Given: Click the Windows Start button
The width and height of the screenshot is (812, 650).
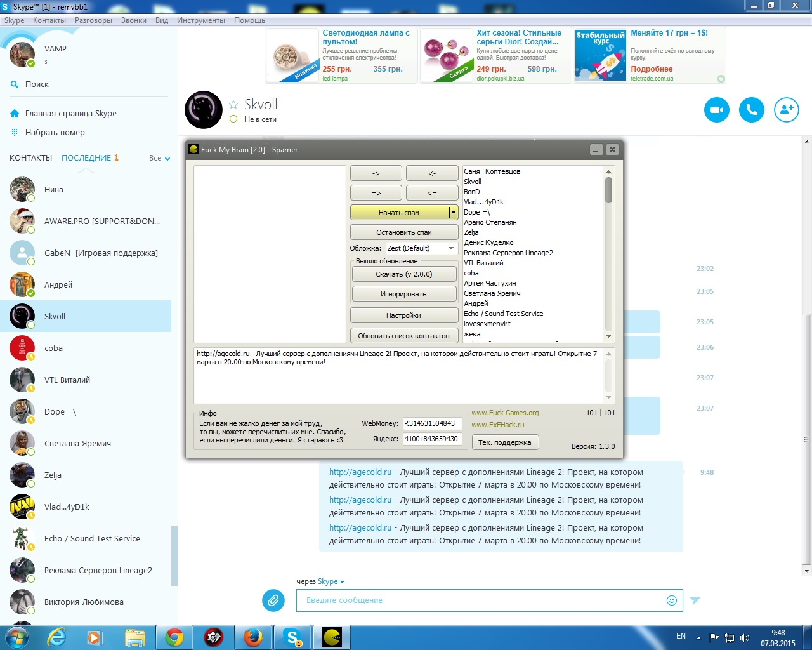Looking at the screenshot, I should point(17,637).
